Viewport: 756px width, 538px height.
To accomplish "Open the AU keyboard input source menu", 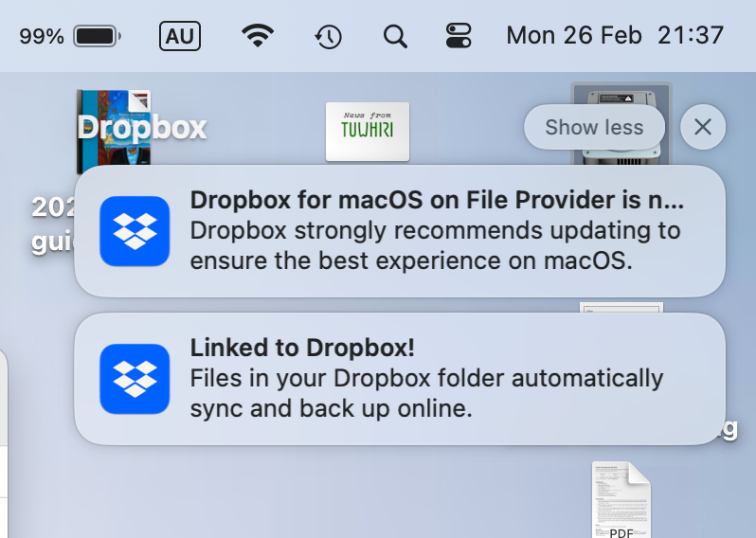I will [180, 36].
